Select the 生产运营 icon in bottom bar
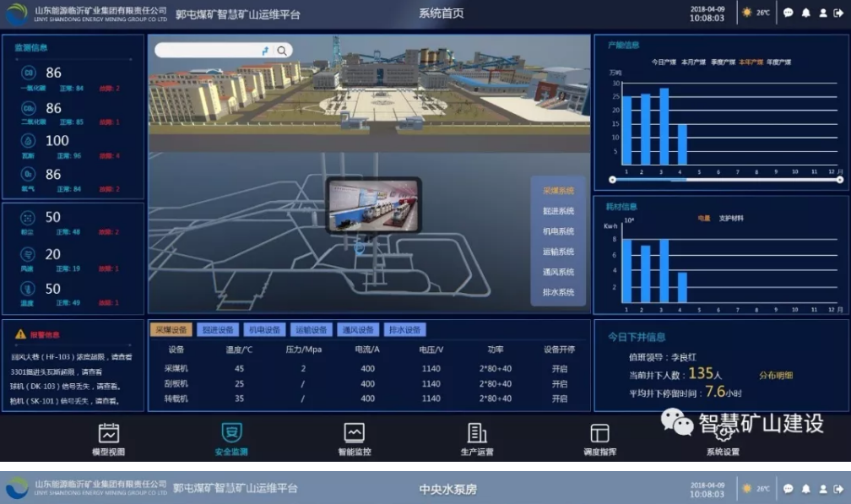The height and width of the screenshot is (504, 851). coord(477,434)
